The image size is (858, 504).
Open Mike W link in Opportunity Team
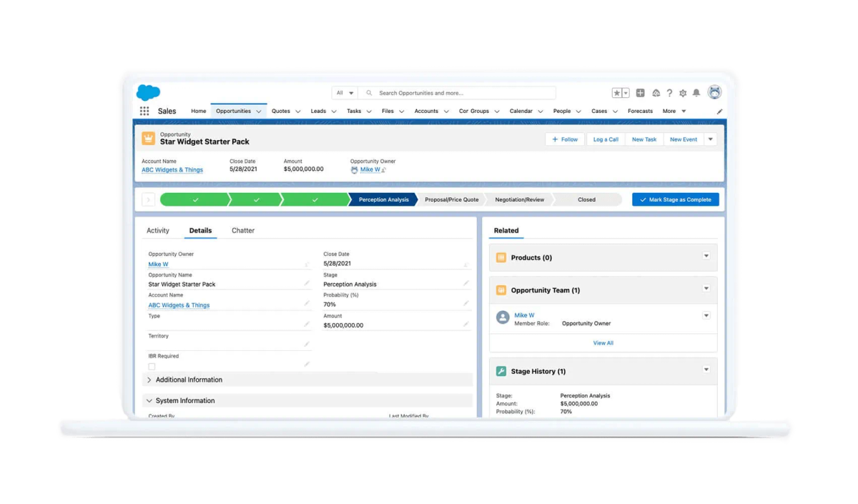(524, 315)
